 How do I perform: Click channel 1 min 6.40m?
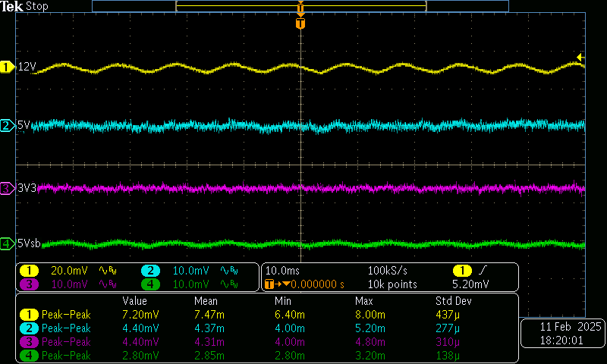[290, 315]
